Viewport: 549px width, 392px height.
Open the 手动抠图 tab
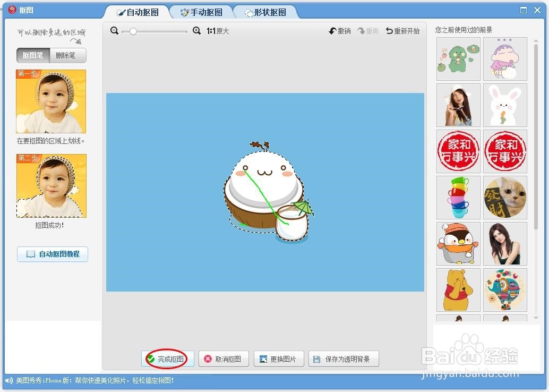(x=201, y=12)
